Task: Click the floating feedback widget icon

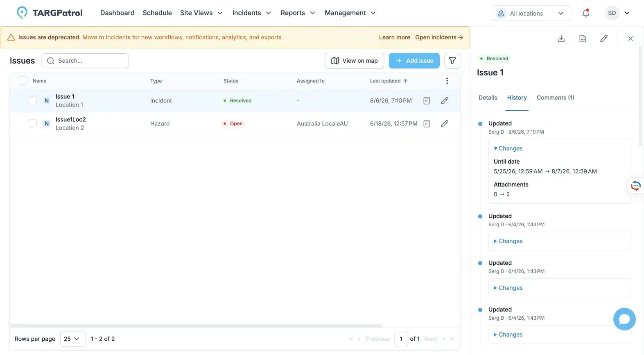Action: (x=636, y=186)
